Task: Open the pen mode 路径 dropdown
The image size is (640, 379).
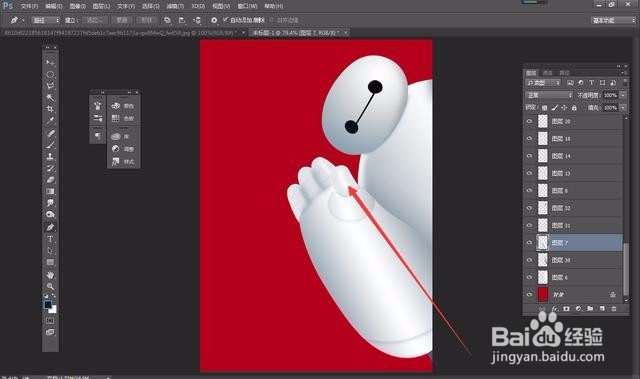Action: pos(46,20)
